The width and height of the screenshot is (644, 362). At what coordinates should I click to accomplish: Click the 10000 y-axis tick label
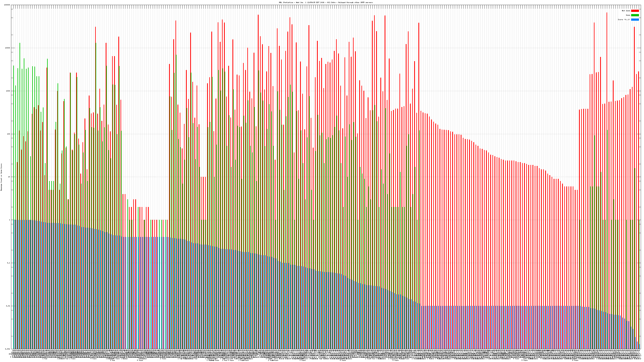pyautogui.click(x=8, y=48)
